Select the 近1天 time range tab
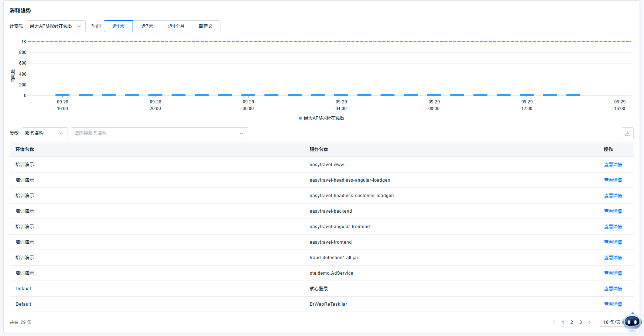This screenshot has width=644, height=336. (118, 26)
